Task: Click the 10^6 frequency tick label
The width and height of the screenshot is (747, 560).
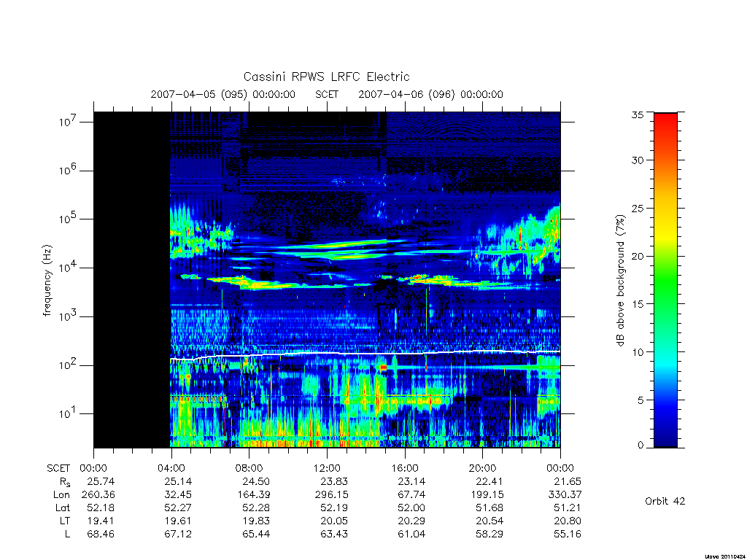Action: pyautogui.click(x=69, y=170)
